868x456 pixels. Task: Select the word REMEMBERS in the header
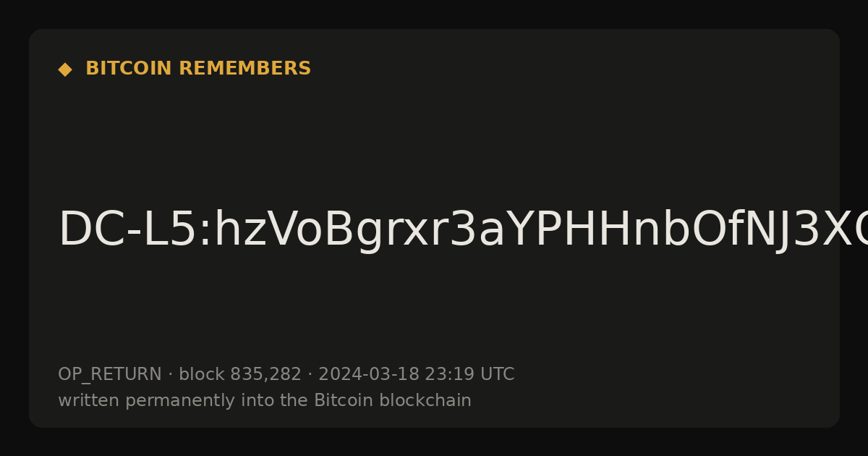(x=244, y=69)
